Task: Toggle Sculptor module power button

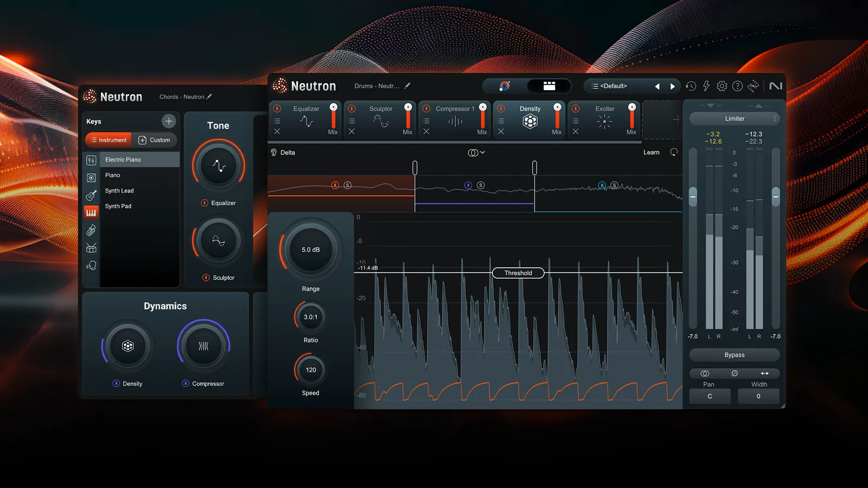Action: [x=352, y=108]
